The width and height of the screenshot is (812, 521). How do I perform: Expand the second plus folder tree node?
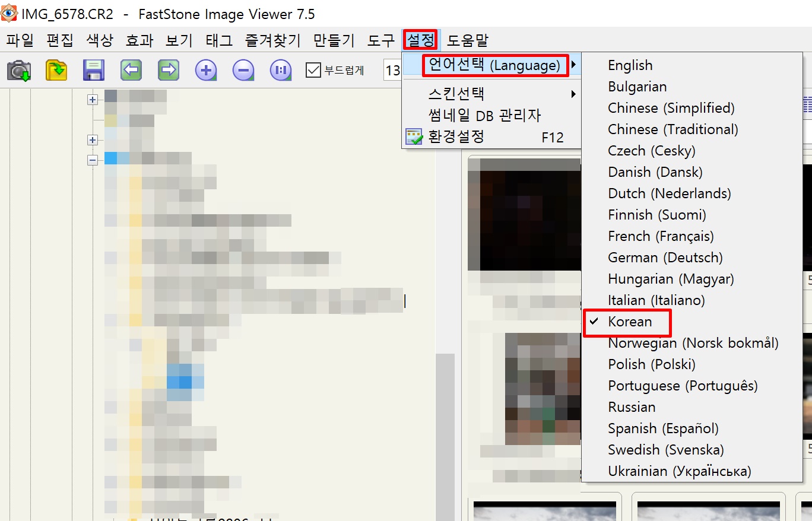point(92,140)
